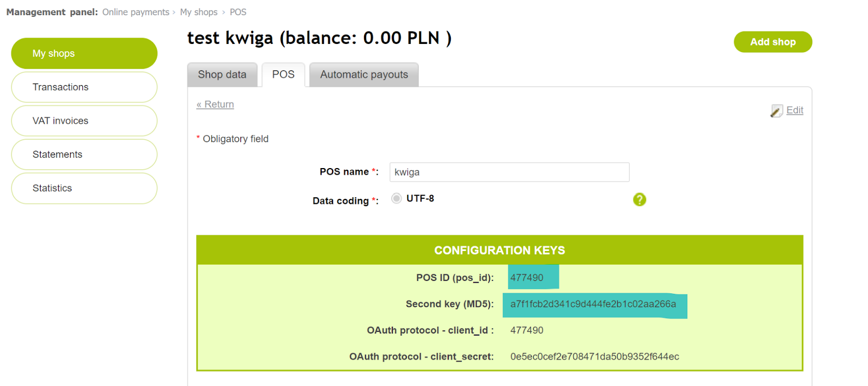Click the POS name input field
Image resolution: width=868 pixels, height=386 pixels.
point(509,172)
